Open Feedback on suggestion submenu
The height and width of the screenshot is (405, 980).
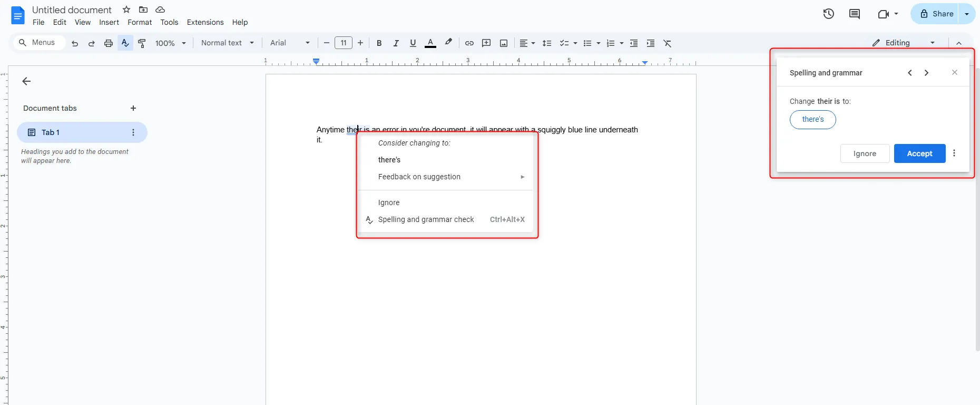click(x=446, y=177)
